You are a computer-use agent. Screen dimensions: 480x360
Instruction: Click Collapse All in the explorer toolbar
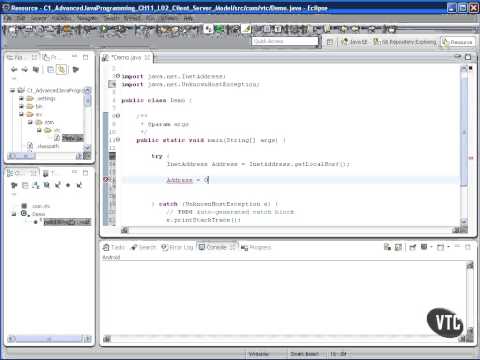[50, 69]
